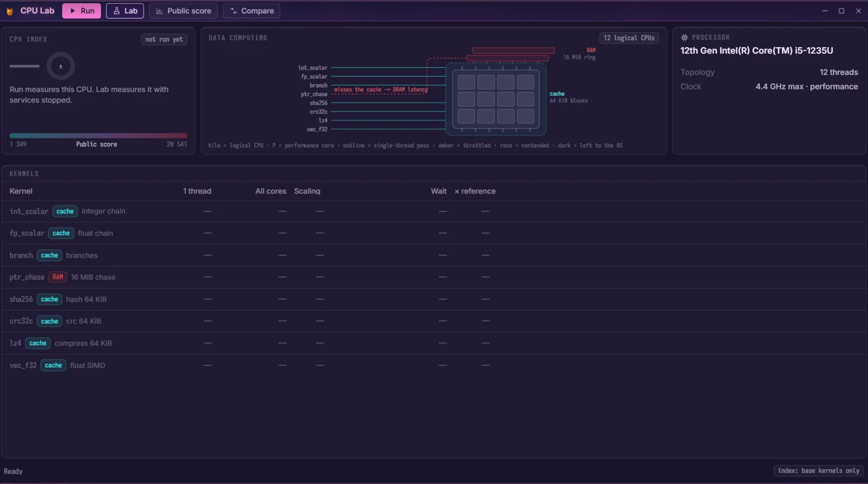Click the Public score gradient bar

(x=98, y=135)
